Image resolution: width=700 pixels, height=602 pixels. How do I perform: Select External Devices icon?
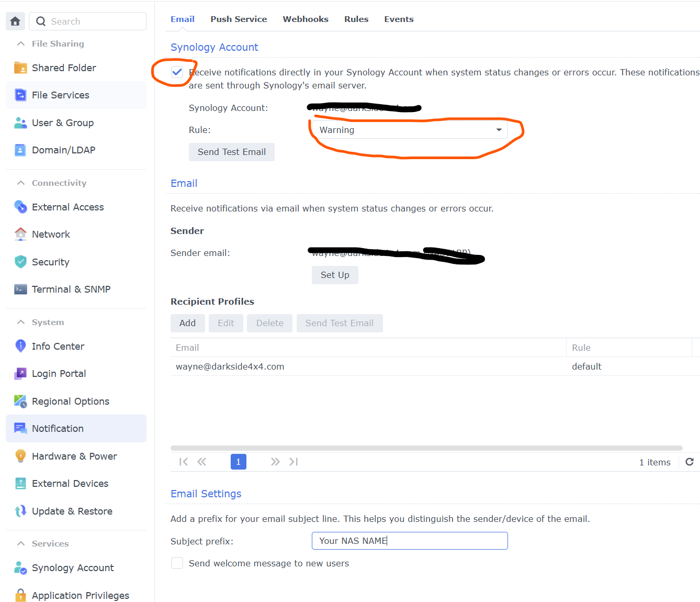pos(20,483)
